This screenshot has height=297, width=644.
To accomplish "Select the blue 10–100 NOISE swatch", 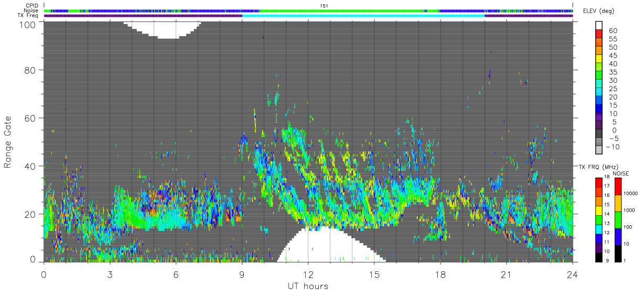I will (617, 236).
